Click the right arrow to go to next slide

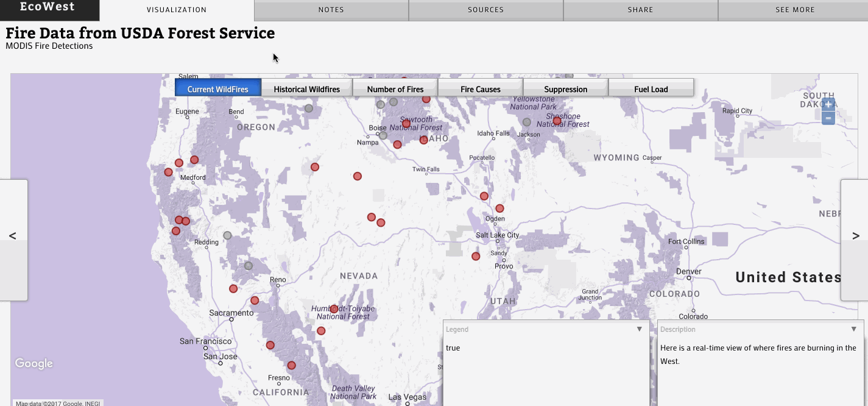855,237
